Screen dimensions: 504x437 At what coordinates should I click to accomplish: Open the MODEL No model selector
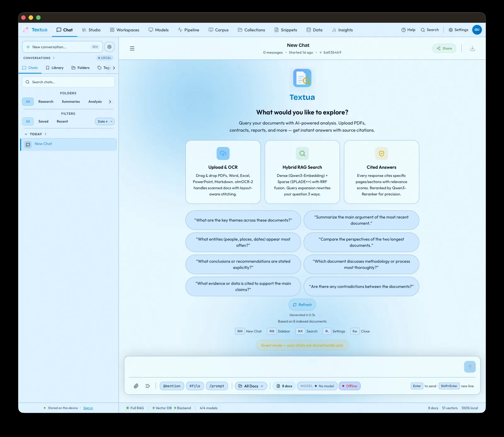[317, 386]
